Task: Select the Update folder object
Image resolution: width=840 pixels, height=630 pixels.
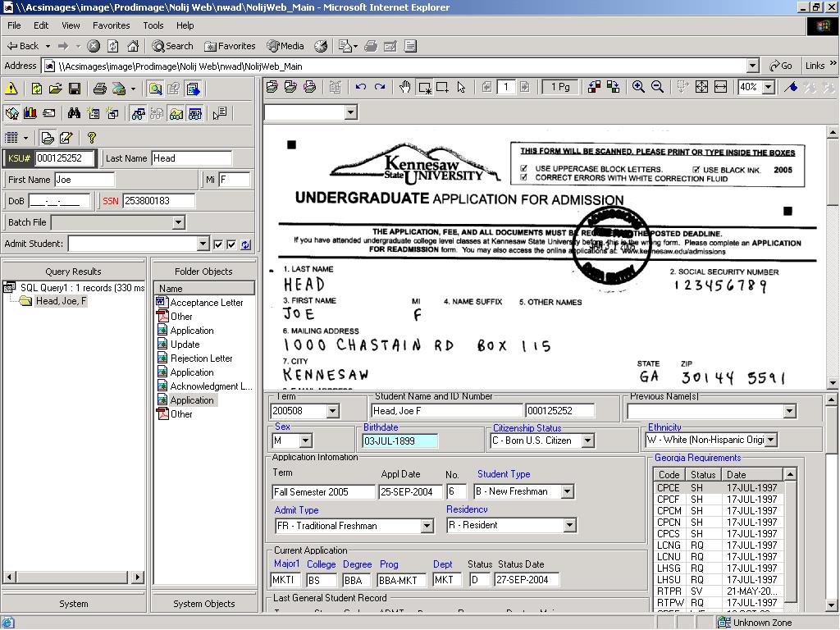Action: tap(178, 344)
